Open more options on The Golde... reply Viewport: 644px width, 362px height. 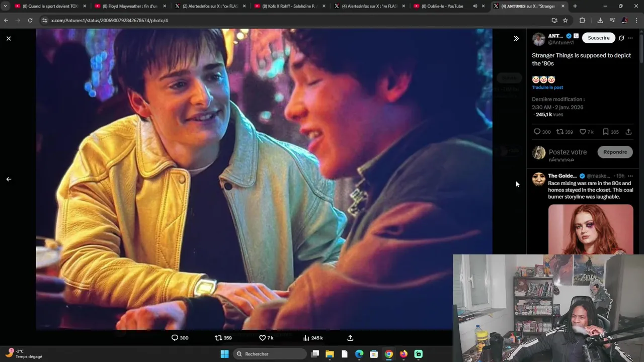(630, 176)
